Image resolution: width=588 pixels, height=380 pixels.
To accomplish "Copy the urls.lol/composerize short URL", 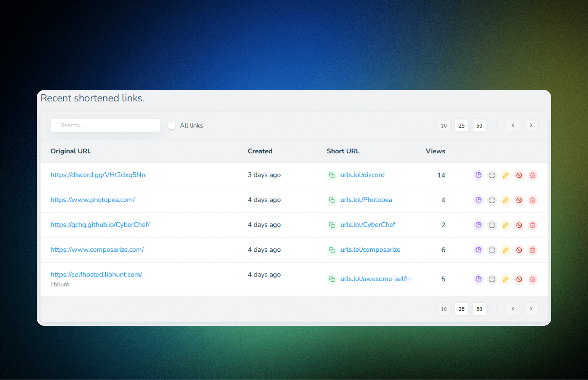I will [x=332, y=250].
